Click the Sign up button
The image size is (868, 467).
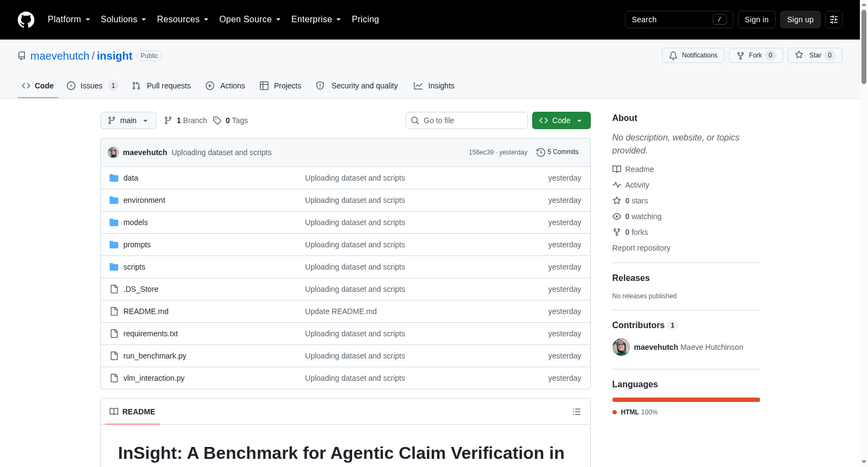click(x=800, y=20)
